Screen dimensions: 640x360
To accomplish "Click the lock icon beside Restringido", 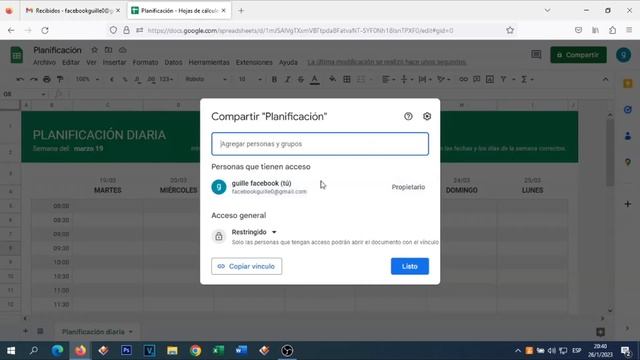I will coord(219,236).
